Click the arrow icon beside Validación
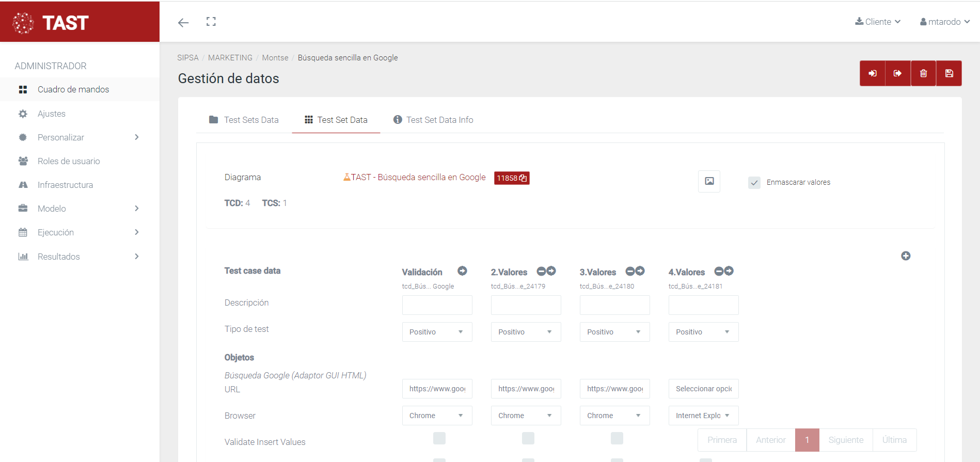Screen dimensions: 980x462 coord(462,271)
